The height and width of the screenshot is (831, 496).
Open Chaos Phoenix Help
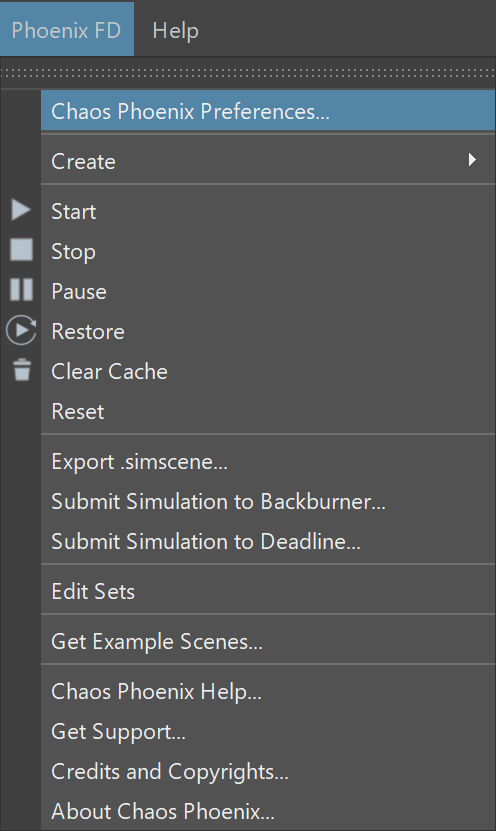coord(268,691)
